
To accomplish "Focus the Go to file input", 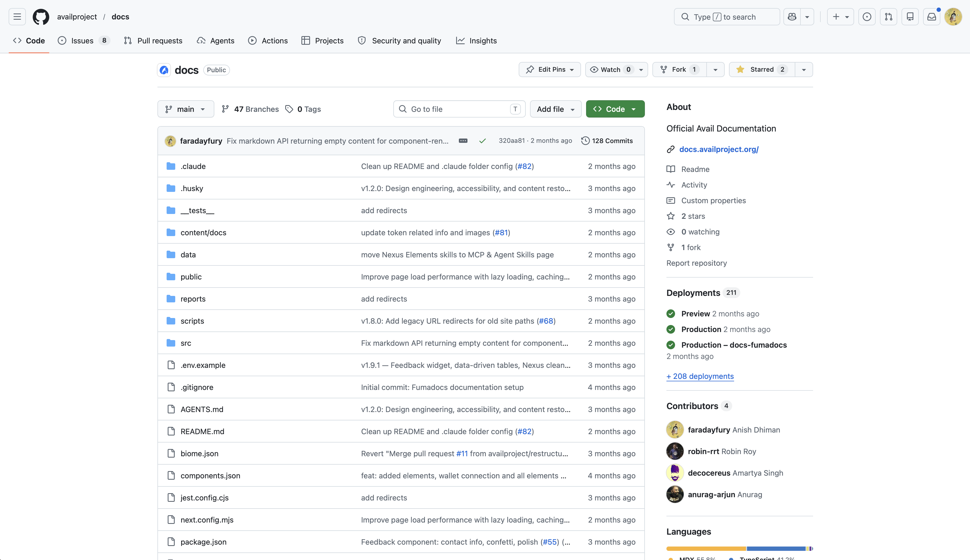I will click(x=459, y=109).
